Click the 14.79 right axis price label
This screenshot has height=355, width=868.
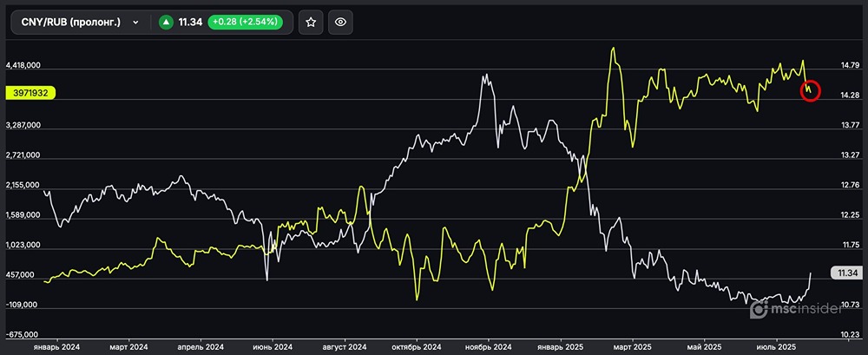point(844,65)
